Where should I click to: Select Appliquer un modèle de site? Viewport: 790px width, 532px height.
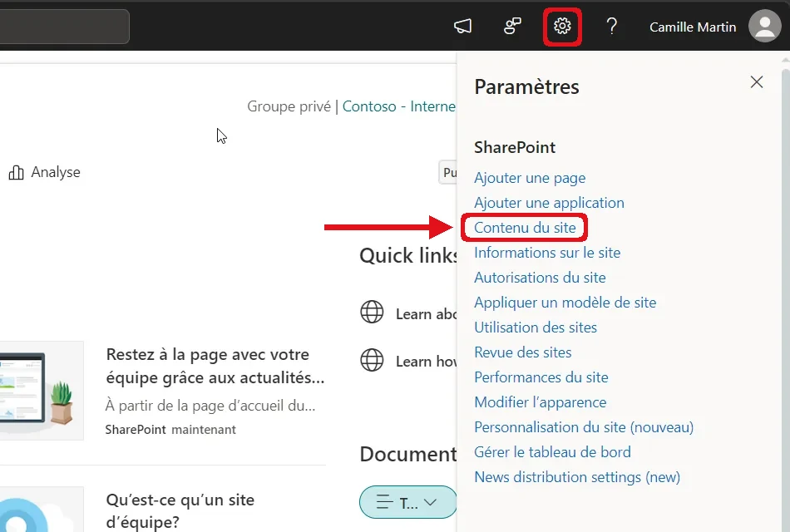565,303
